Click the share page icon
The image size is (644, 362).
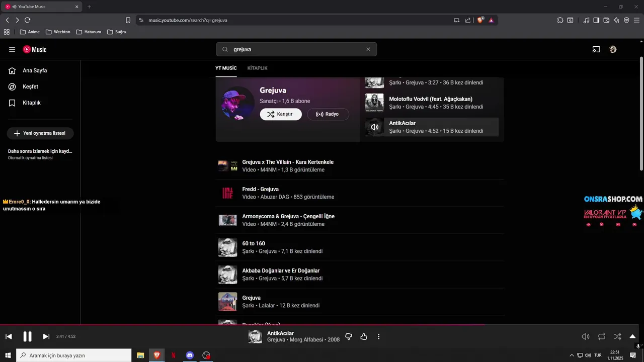click(x=468, y=20)
